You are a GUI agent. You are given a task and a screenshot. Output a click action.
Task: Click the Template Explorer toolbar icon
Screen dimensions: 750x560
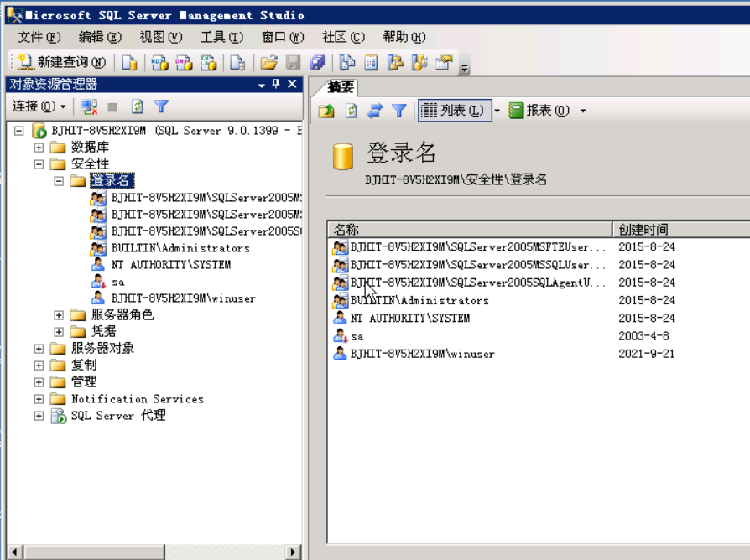click(420, 63)
